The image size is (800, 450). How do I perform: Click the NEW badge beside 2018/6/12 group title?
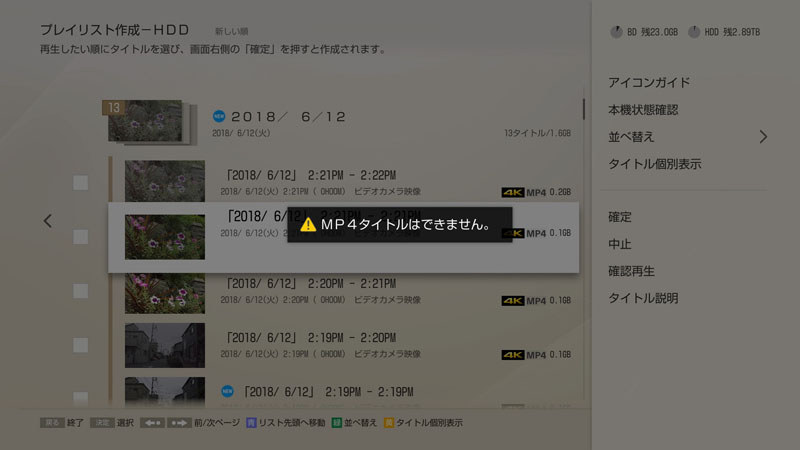click(219, 116)
